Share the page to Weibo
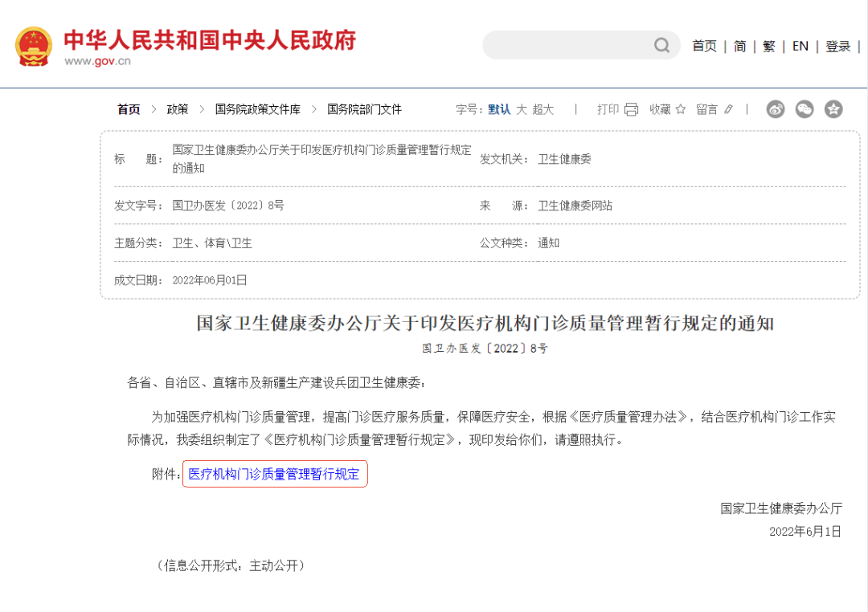Image resolution: width=868 pixels, height=612 pixels. pos(776,109)
